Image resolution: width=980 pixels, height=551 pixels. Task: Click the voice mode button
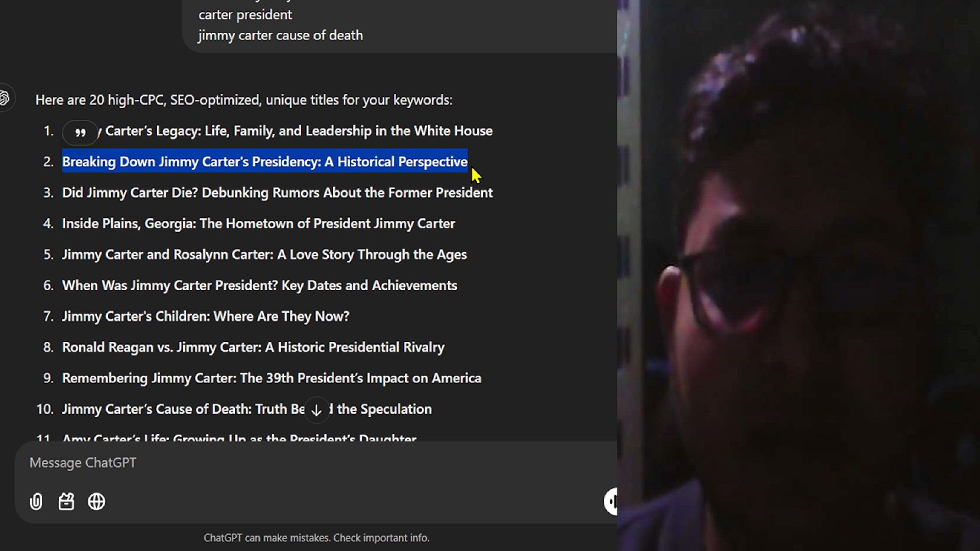click(x=611, y=501)
